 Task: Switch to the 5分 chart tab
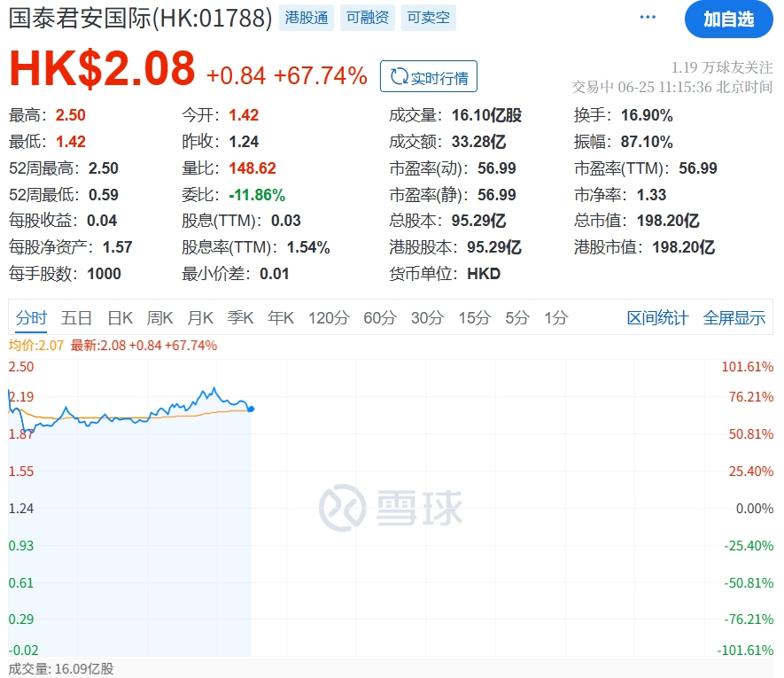click(x=517, y=318)
